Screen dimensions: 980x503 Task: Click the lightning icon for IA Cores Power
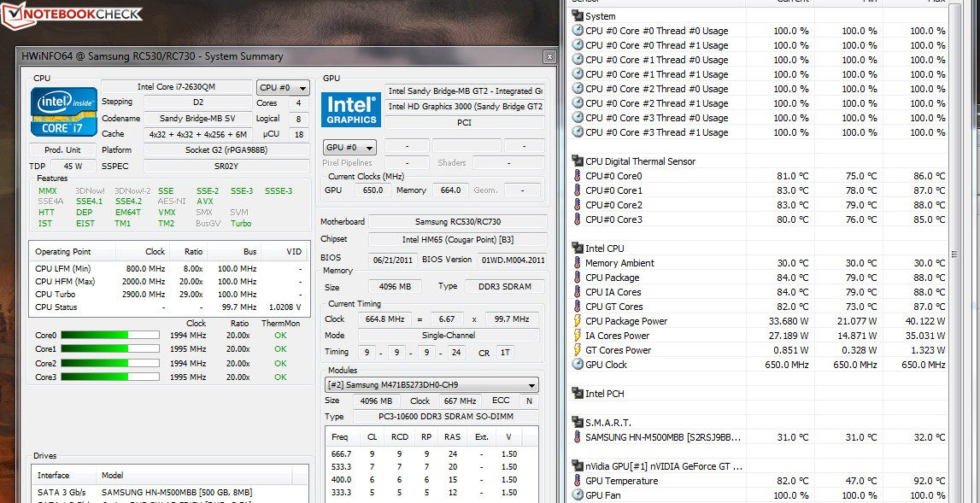[x=578, y=336]
